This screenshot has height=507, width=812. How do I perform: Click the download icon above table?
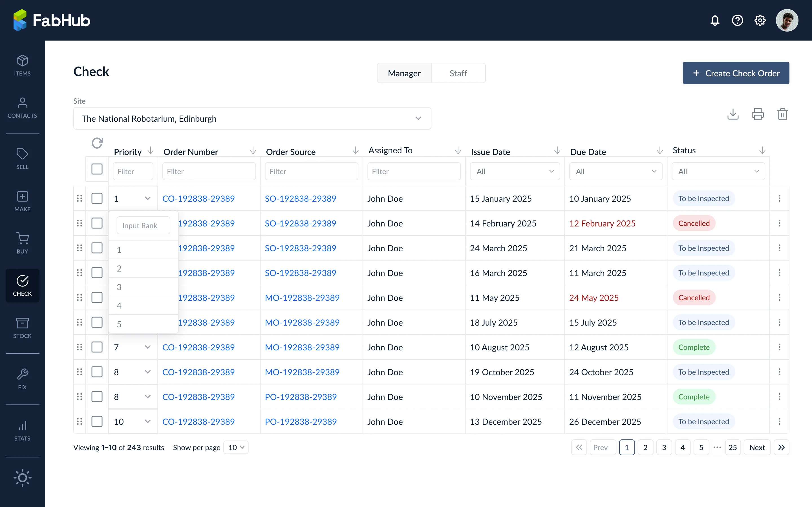click(x=733, y=114)
